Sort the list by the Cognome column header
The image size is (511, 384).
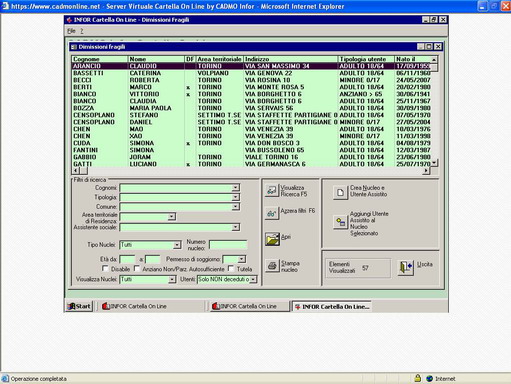pos(100,59)
